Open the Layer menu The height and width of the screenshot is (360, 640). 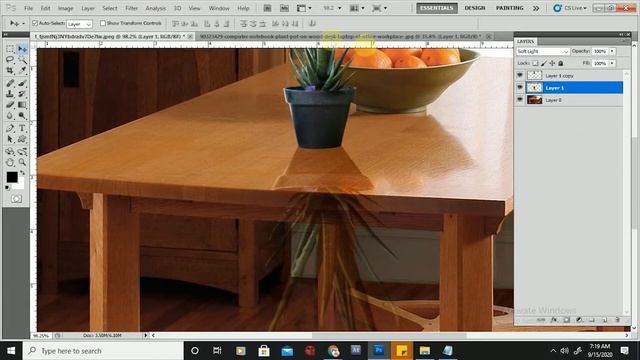tap(88, 8)
